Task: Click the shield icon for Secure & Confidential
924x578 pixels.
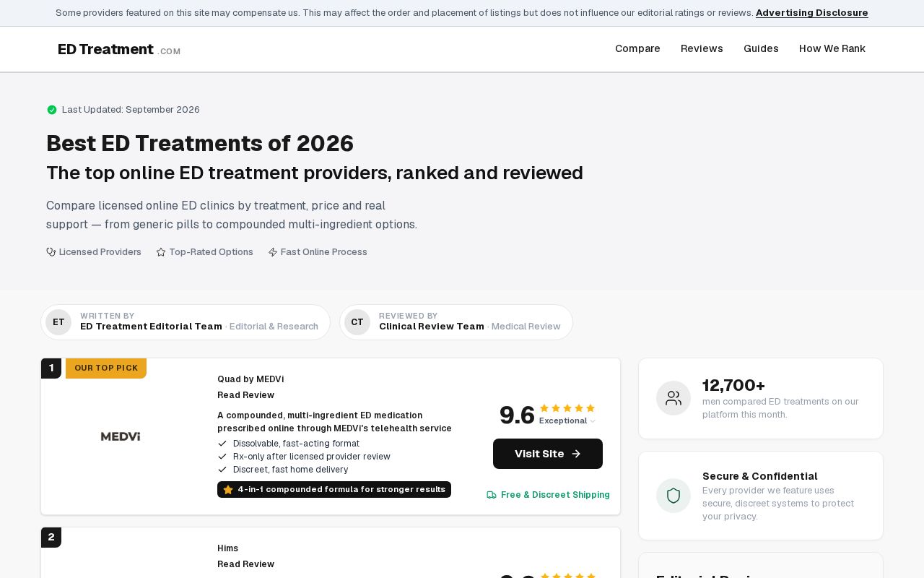Action: [x=674, y=496]
